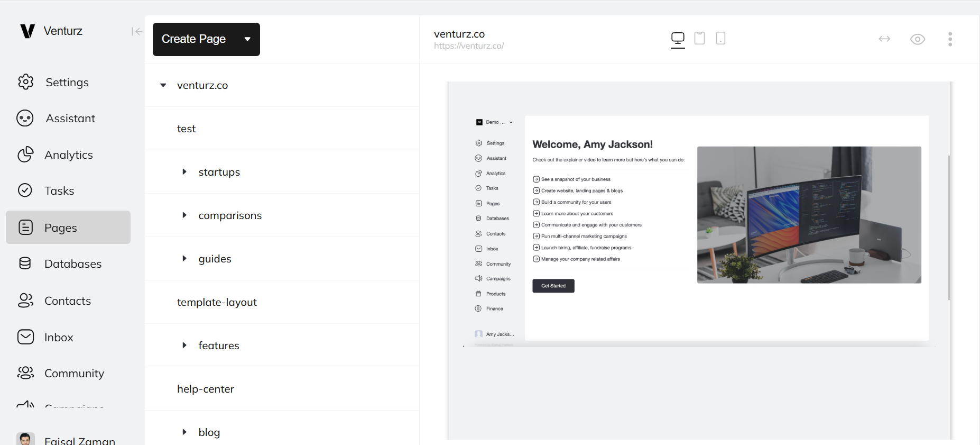Expand the comparisons folder
The width and height of the screenshot is (980, 445).
pos(184,215)
